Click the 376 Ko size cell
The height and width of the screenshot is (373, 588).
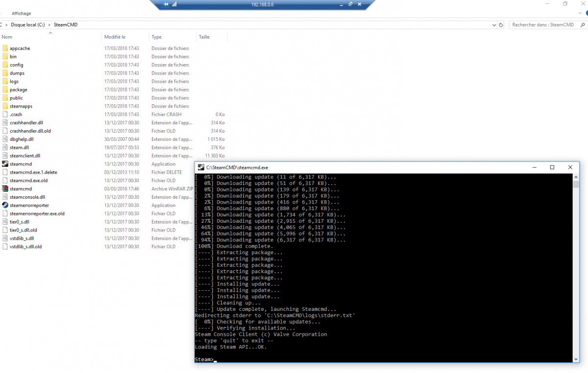pos(218,147)
